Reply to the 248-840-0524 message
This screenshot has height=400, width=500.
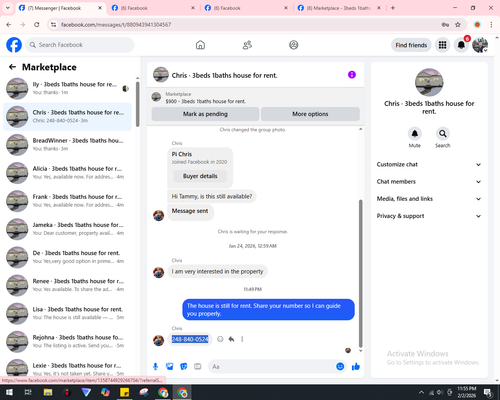[x=231, y=339]
